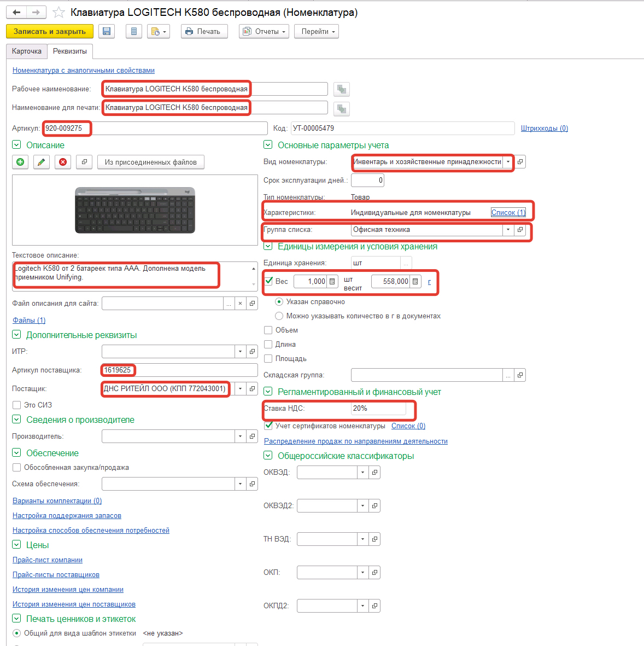Delete the description image with red cross icon
This screenshot has height=646, width=644.
63,162
